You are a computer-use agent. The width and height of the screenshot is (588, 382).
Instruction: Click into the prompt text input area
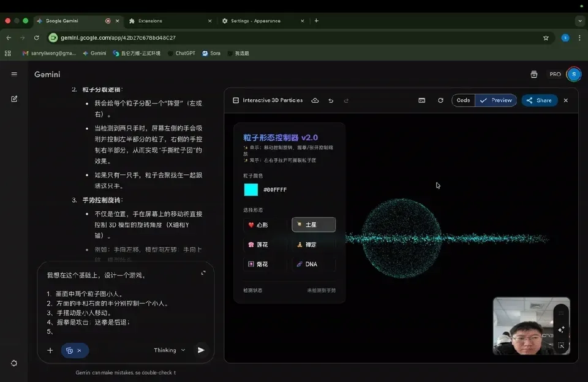pyautogui.click(x=122, y=303)
